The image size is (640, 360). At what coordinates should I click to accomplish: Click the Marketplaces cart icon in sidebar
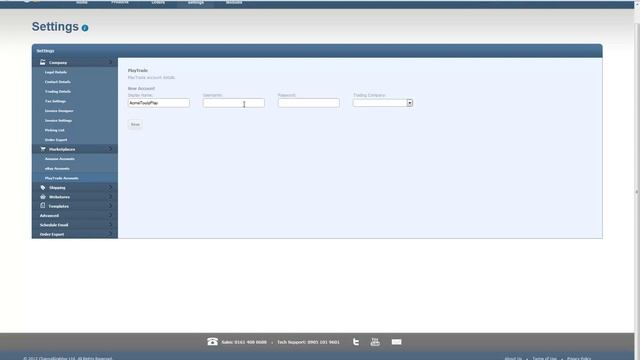(x=43, y=149)
